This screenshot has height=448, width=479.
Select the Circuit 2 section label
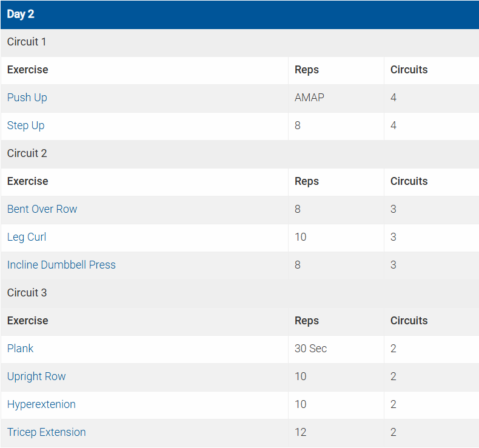27,153
